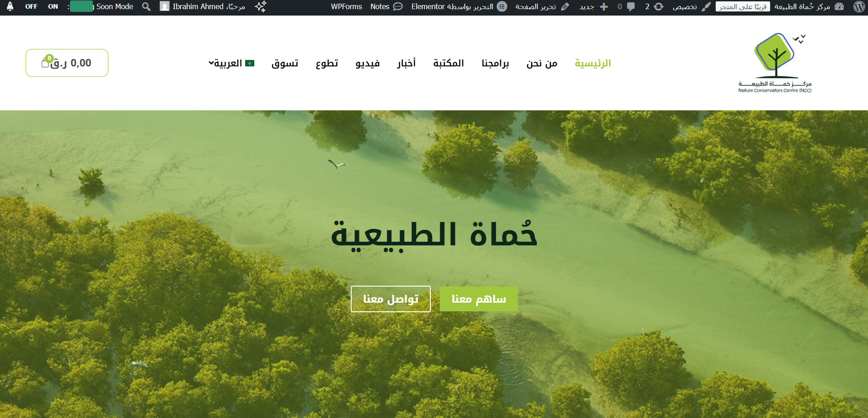This screenshot has width=868, height=418.
Task: Click the قريبًا على المتجر store badge
Action: [x=742, y=6]
